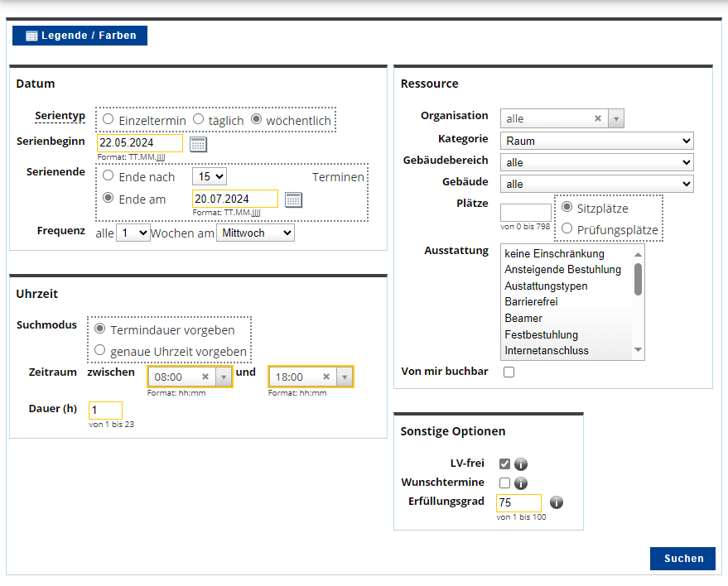Choose Barrierefrei from the Ausstattung list

click(x=531, y=301)
